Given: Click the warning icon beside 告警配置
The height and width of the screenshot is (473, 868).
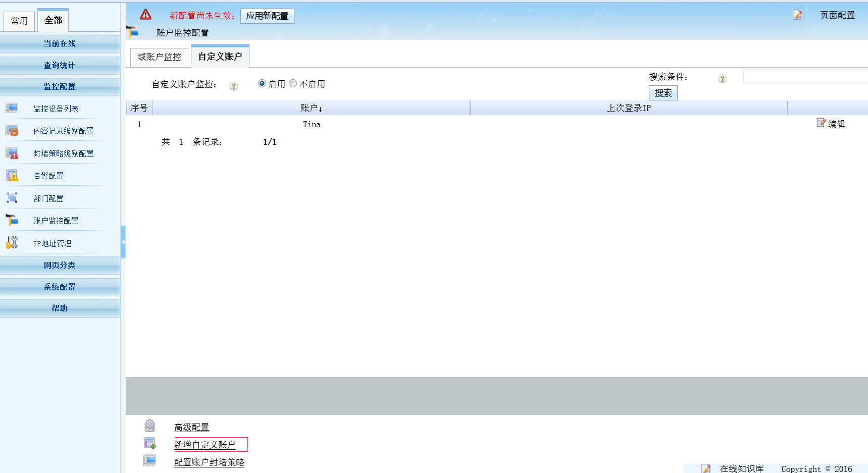Looking at the screenshot, I should click(x=12, y=176).
